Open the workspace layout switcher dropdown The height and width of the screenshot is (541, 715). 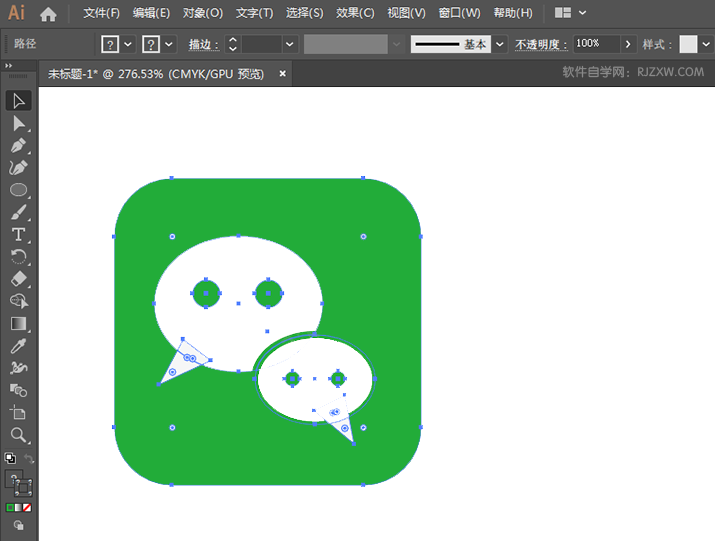pos(582,13)
